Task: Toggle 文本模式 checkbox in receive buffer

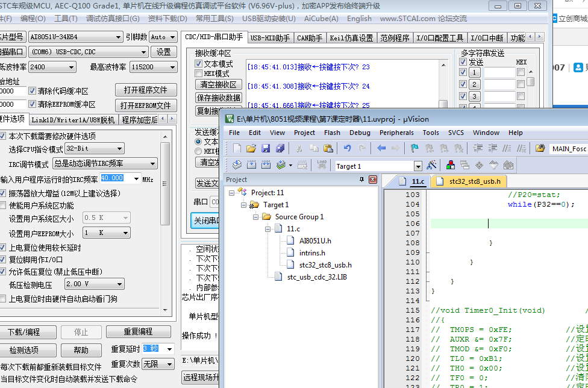Action: tap(198, 64)
